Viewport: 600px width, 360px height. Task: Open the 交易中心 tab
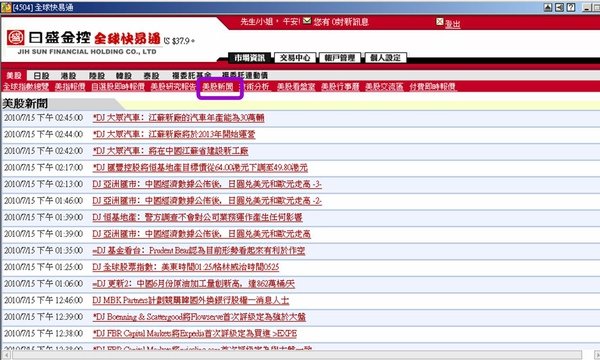295,58
